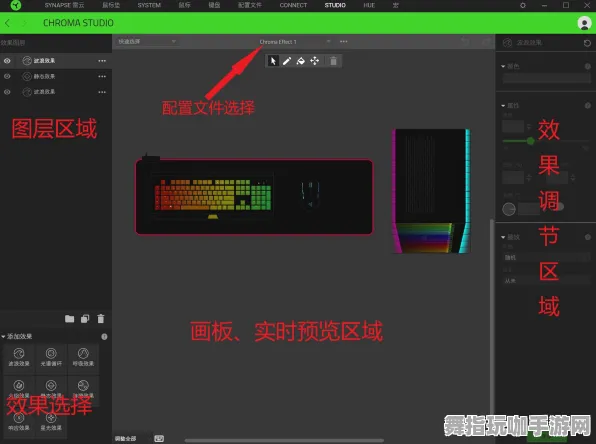Reset effect settings with the circular arrow
Viewport: 596px width, 444px height.
tap(587, 43)
